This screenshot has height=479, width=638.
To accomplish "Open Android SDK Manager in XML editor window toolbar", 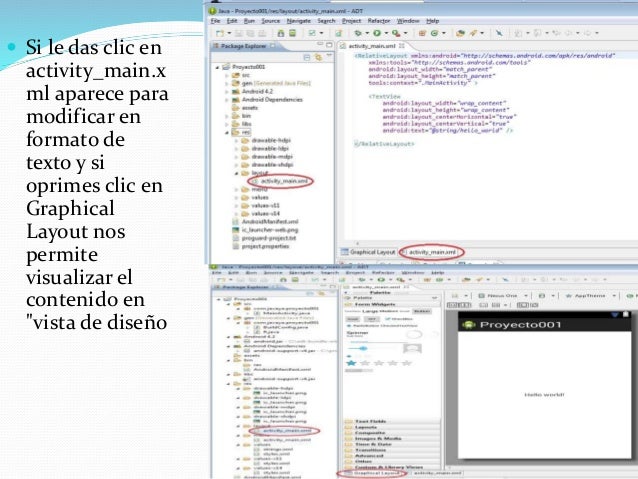I will [280, 33].
